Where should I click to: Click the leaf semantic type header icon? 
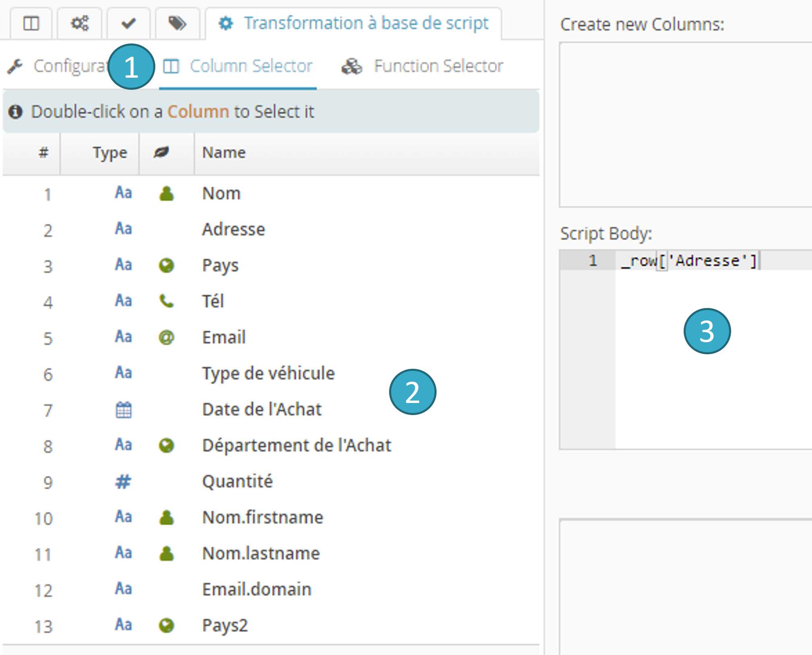point(161,152)
